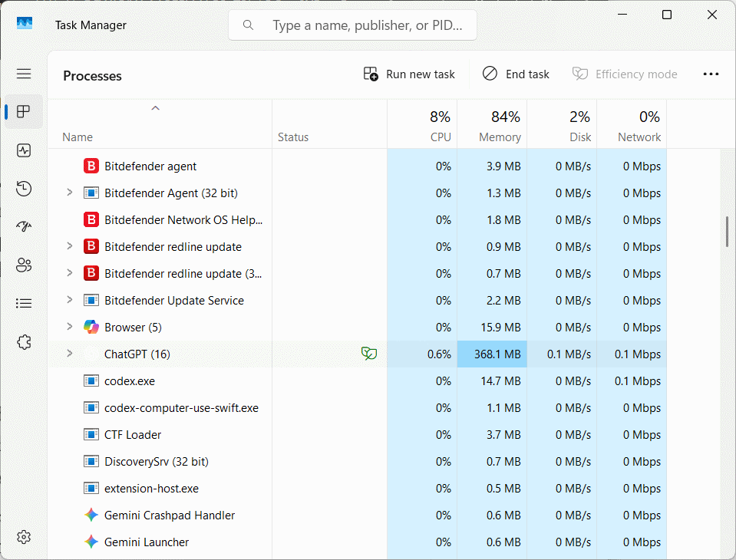
Task: Expand the Bitdefender Agent (32 bit) group
Action: point(70,193)
